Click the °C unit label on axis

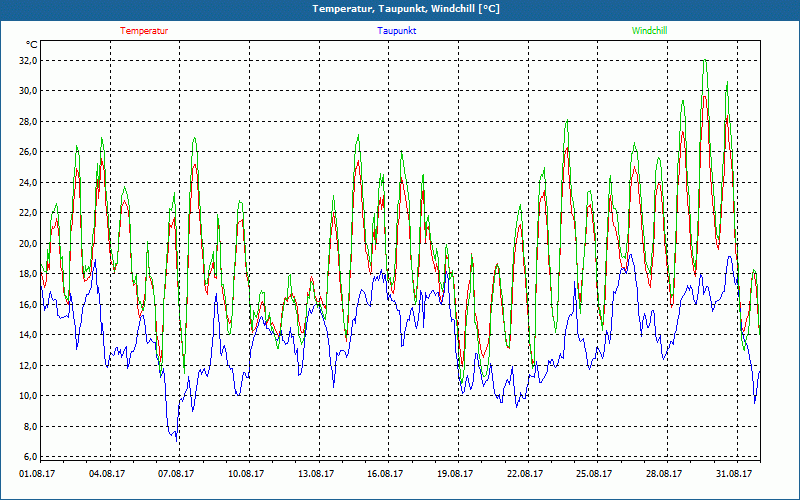[32, 45]
